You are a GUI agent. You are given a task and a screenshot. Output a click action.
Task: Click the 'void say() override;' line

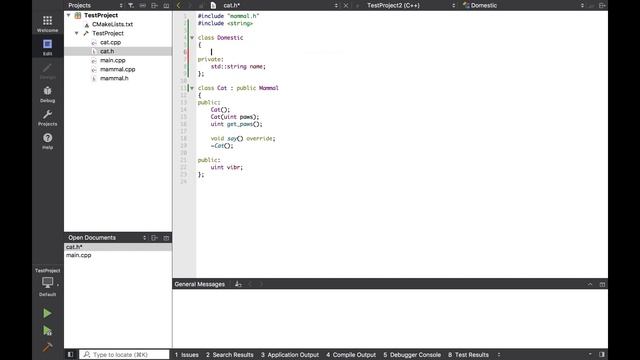pos(243,138)
